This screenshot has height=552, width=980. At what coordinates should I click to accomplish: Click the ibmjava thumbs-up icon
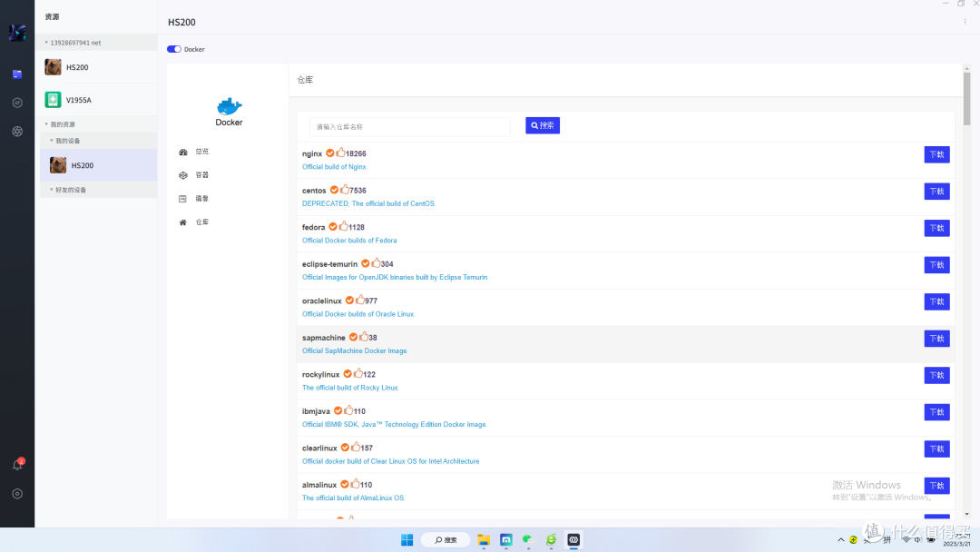point(348,410)
